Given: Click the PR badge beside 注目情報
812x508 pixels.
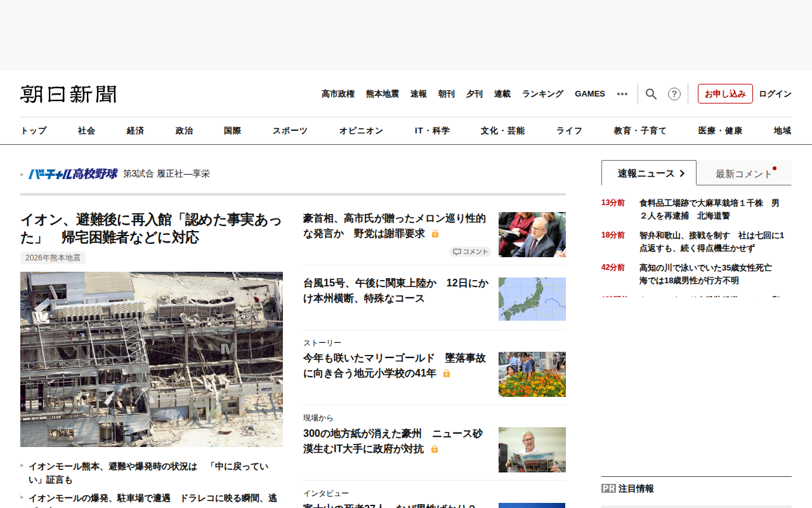Looking at the screenshot, I should [608, 489].
